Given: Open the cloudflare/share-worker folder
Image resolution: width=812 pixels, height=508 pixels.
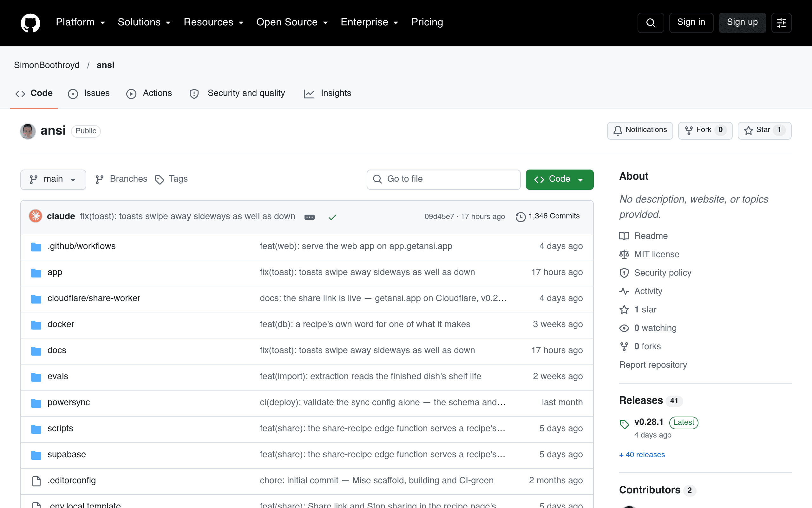Looking at the screenshot, I should 94,298.
